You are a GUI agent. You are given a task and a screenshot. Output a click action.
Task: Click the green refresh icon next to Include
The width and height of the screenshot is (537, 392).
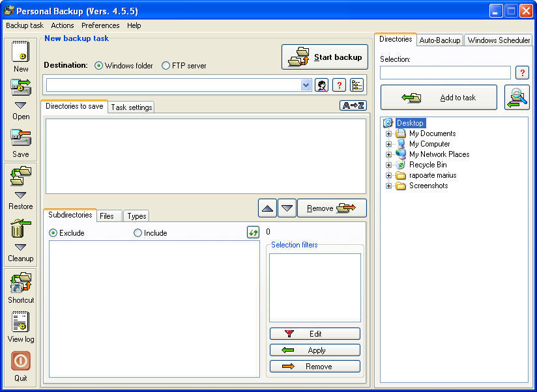(x=253, y=232)
